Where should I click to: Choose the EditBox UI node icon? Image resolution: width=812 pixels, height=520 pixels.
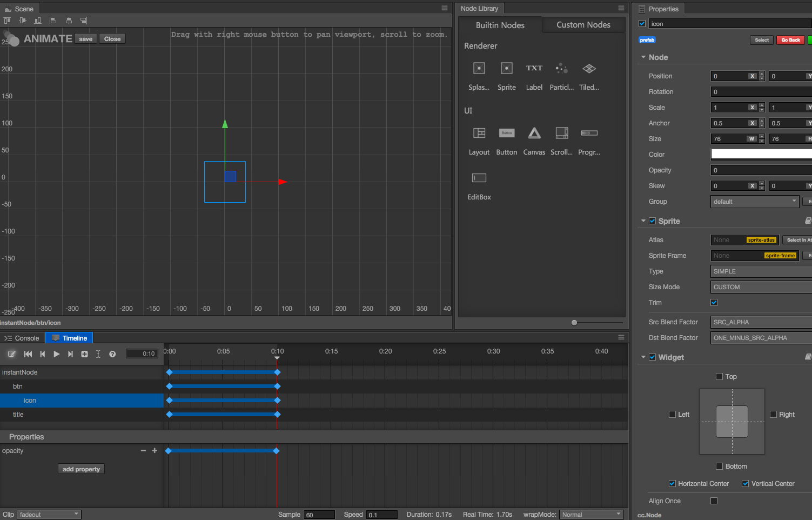pyautogui.click(x=479, y=178)
